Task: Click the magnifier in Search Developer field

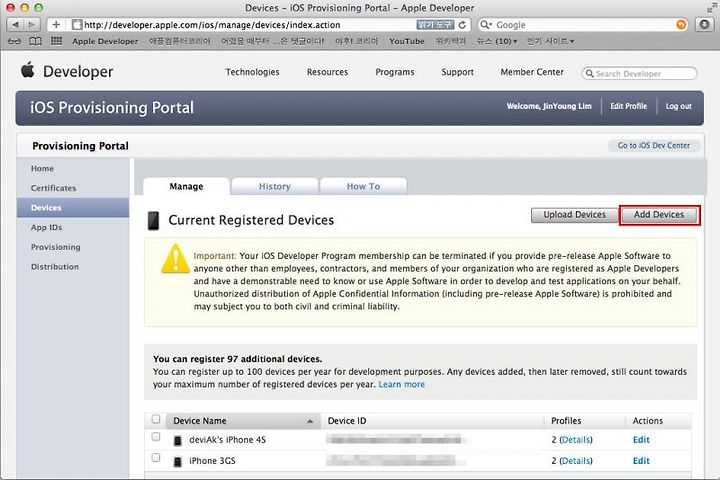Action: 589,73
